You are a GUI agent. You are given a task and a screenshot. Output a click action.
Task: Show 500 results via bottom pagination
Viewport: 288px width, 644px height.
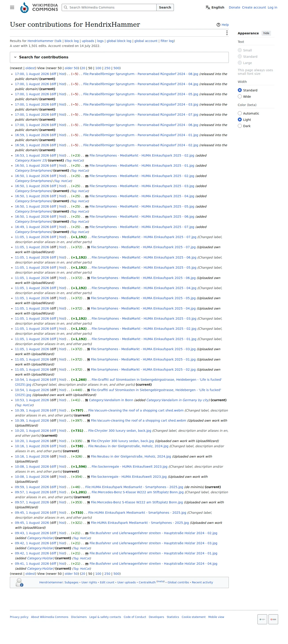click(x=116, y=574)
